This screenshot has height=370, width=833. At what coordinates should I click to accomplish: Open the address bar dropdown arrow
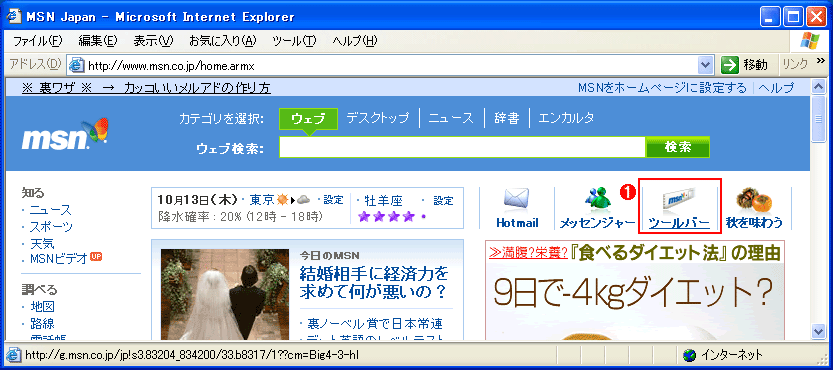pos(706,65)
